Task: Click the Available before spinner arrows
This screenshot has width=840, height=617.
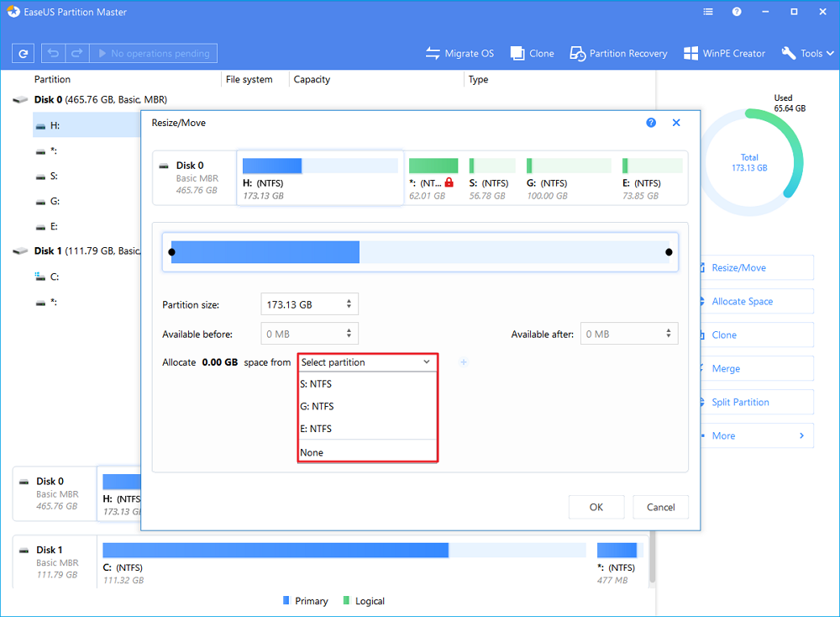Action: coord(349,334)
